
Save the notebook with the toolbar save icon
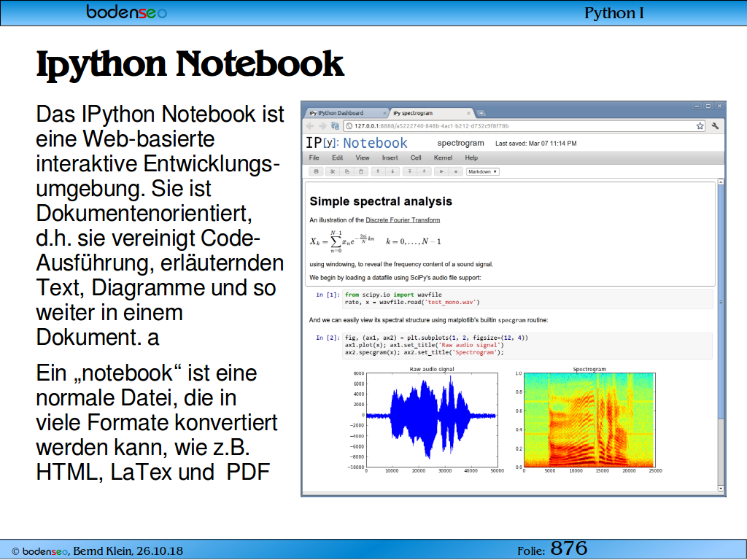pos(316,171)
